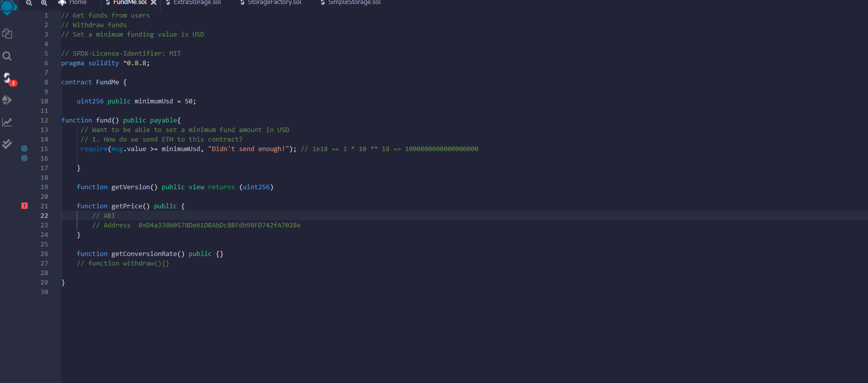
Task: Remove the breakpoint on line 16
Action: (x=24, y=158)
